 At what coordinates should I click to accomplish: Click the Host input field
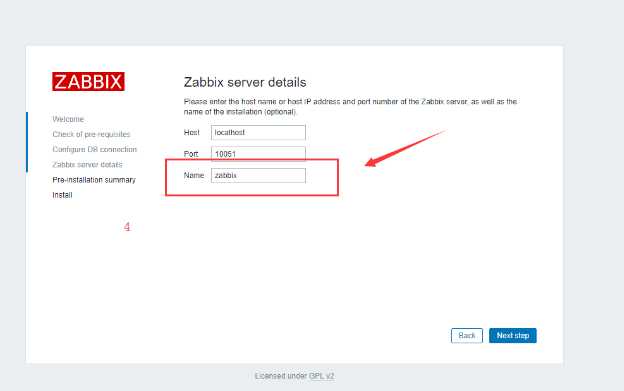click(x=258, y=132)
